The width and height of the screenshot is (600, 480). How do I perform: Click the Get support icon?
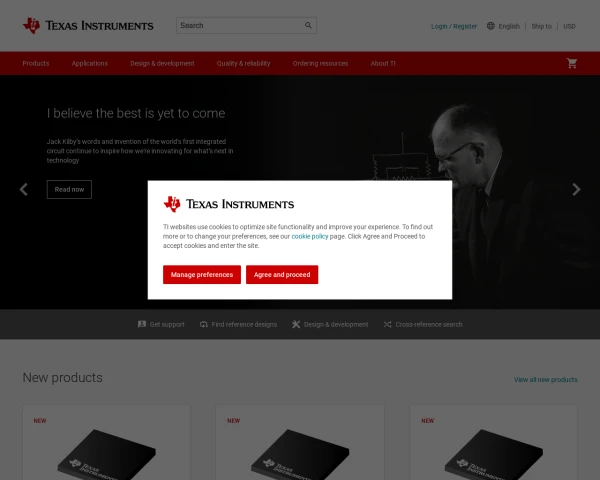[x=142, y=324]
